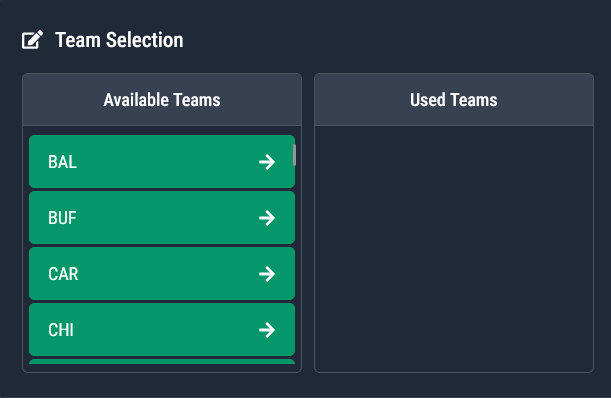Screen dimensions: 611x398
Task: Click the arrow icon on the BUF row
Action: (x=267, y=218)
